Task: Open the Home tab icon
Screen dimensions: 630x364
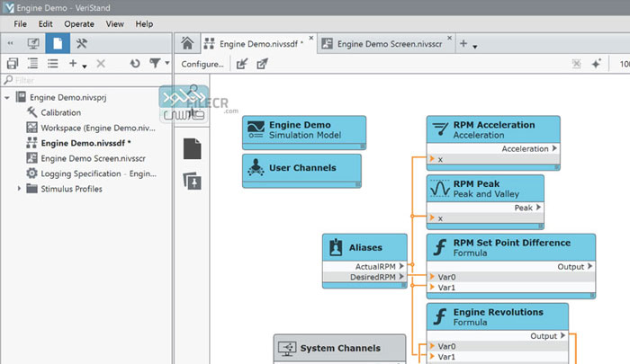Action: pos(186,43)
